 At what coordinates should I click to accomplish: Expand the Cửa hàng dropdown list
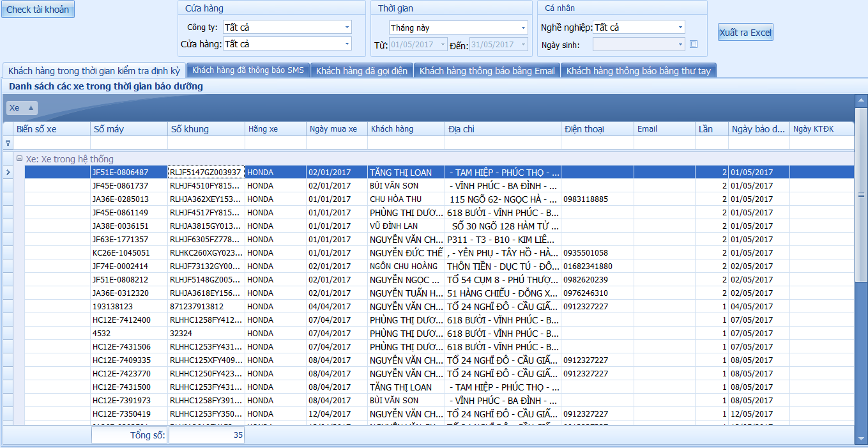point(347,44)
